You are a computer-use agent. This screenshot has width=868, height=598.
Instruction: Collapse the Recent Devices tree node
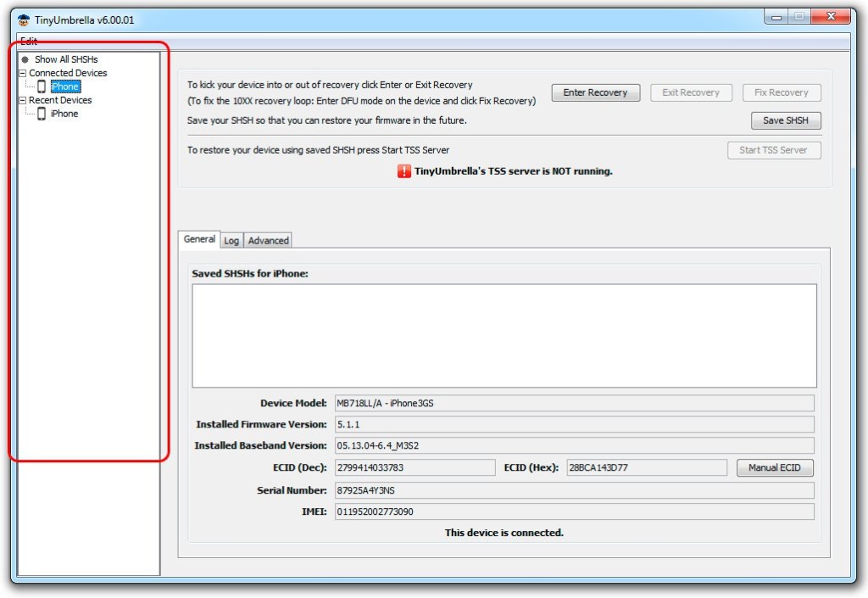(x=23, y=100)
